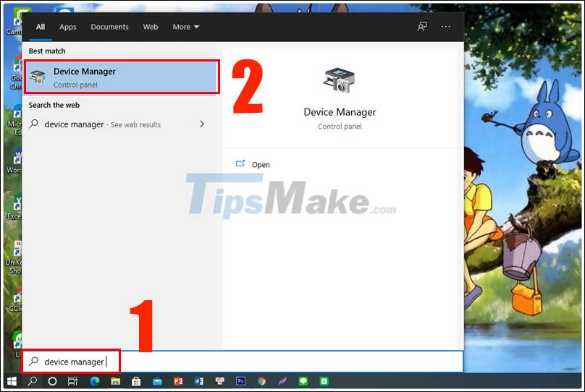The image size is (585, 392).
Task: Open the search feedback icon
Action: point(422,27)
